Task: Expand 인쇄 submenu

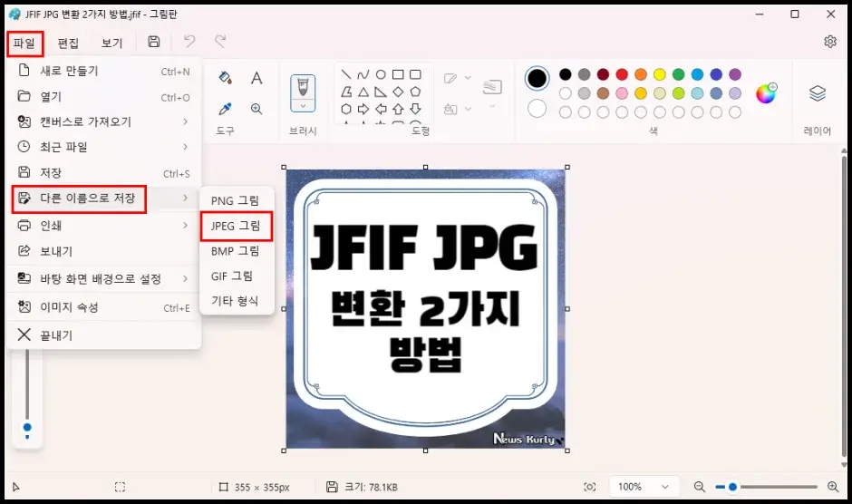Action: [x=104, y=225]
